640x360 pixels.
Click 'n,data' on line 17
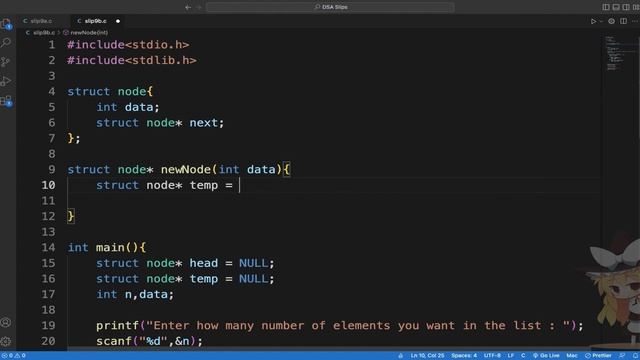pyautogui.click(x=146, y=294)
